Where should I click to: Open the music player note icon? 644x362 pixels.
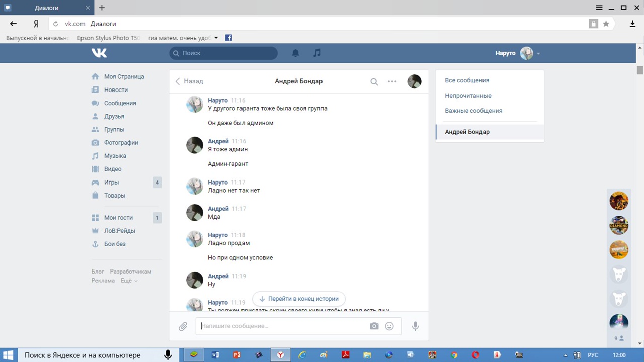[x=317, y=53]
